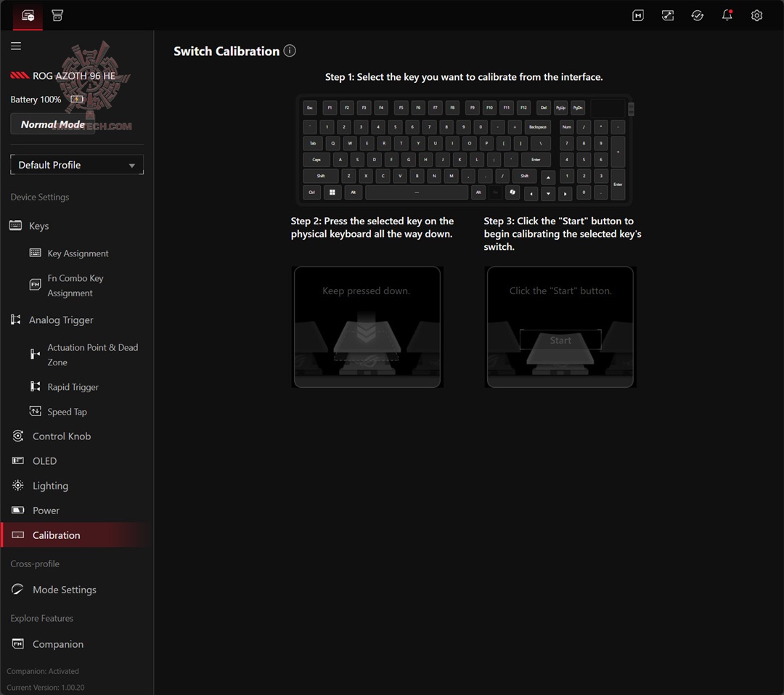Select the control knob on keyboard diagram

pos(631,109)
